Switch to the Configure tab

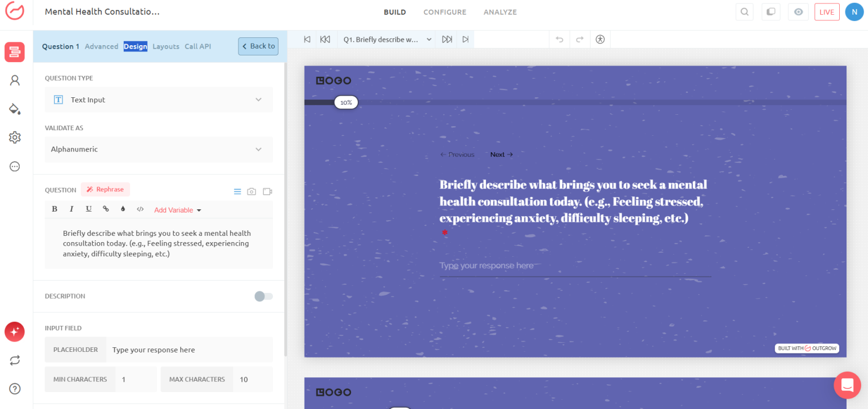(x=445, y=12)
